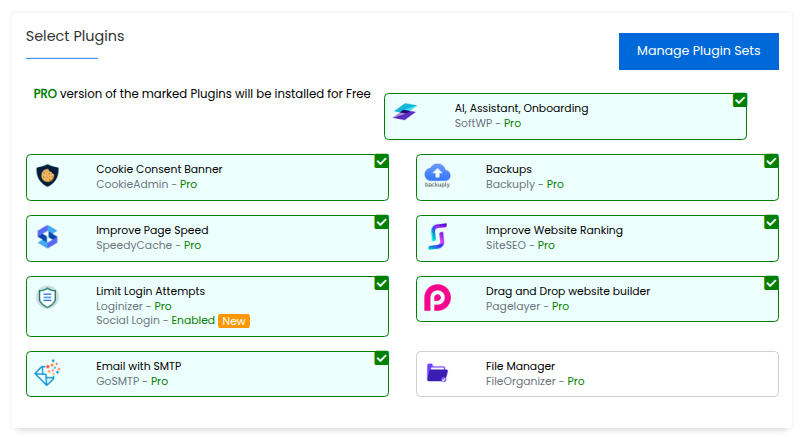The width and height of the screenshot is (810, 437).
Task: Click the SpeedyCache blue logo icon
Action: coord(48,237)
